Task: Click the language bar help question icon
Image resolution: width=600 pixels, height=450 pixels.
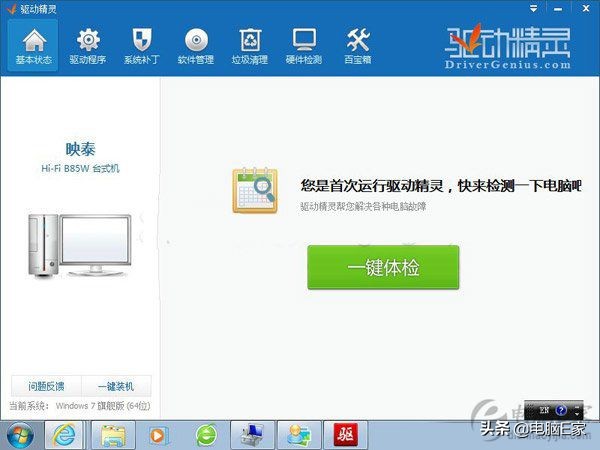Action: 561,410
